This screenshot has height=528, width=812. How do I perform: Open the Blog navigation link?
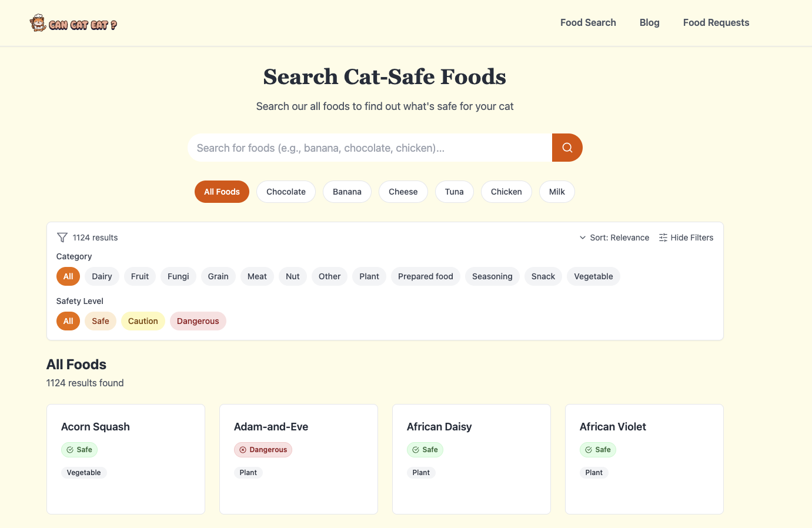pyautogui.click(x=649, y=23)
